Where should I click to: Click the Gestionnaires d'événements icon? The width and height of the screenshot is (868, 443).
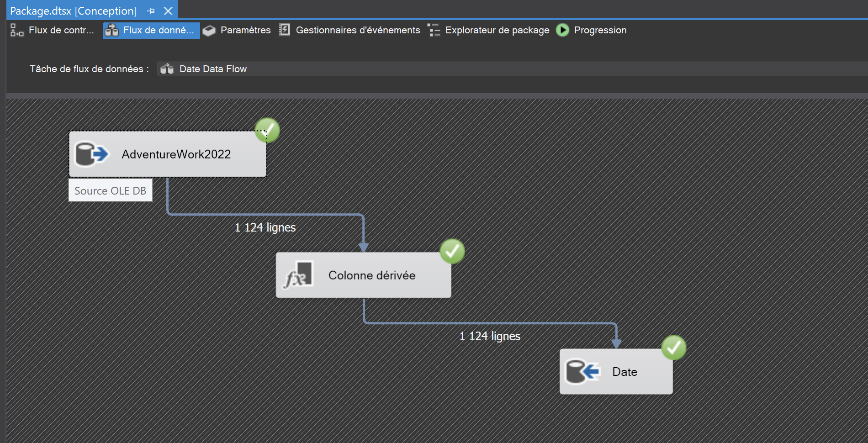[x=284, y=30]
